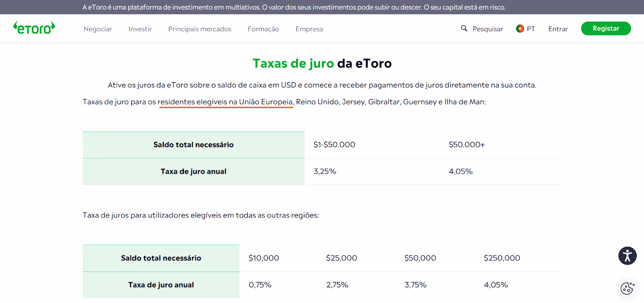
Task: Open the Empresa menu
Action: [x=309, y=29]
